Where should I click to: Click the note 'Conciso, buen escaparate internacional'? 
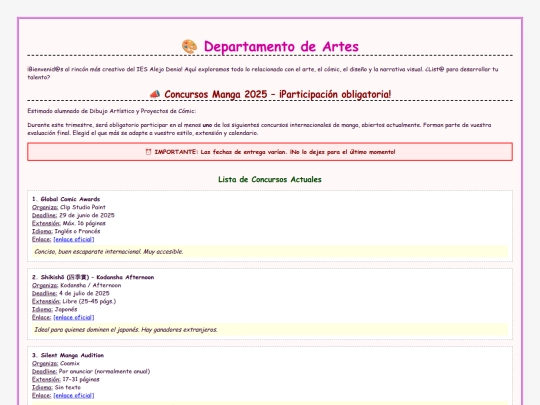pyautogui.click(x=109, y=252)
